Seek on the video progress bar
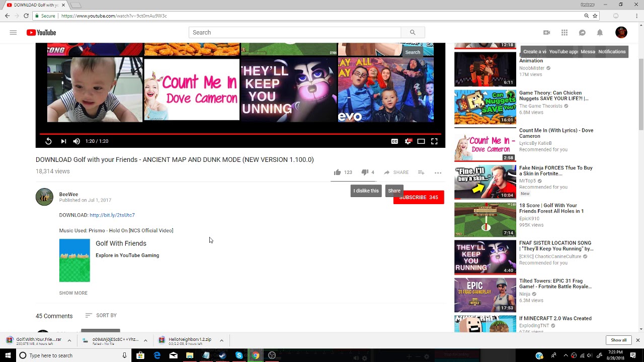The height and width of the screenshot is (362, 644). (240, 134)
